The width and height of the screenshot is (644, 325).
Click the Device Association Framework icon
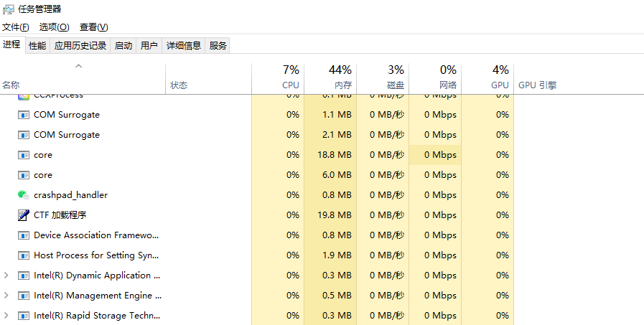(23, 235)
